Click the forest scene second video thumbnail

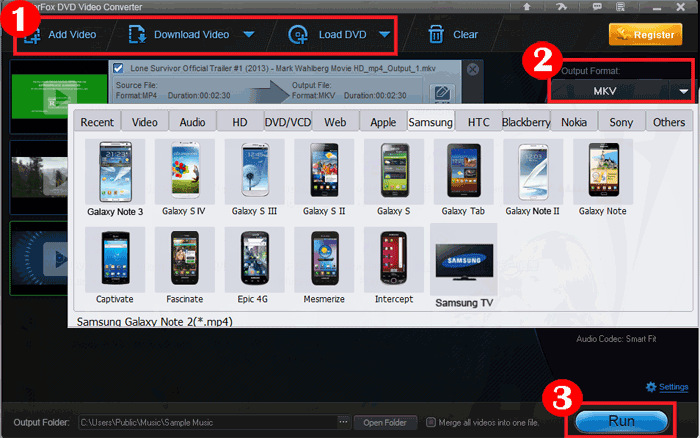39,177
